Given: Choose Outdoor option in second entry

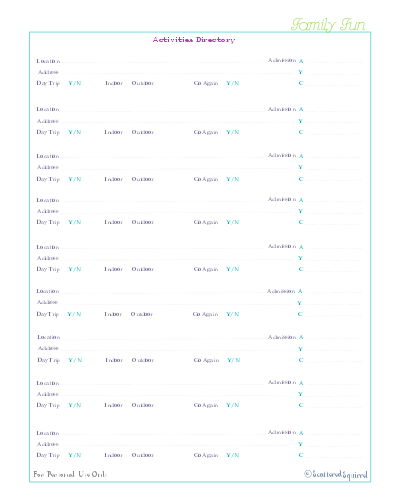Looking at the screenshot, I should 143,132.
